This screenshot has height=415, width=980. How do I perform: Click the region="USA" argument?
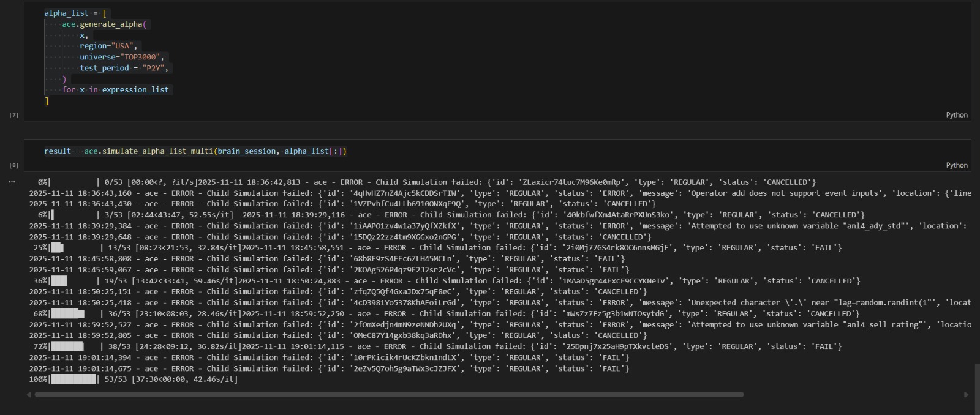(x=108, y=46)
